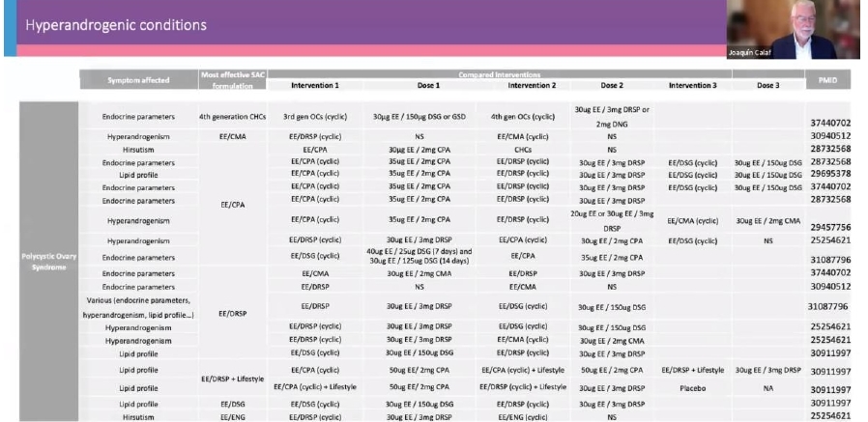Select the Intervention 1 column header

coord(324,85)
